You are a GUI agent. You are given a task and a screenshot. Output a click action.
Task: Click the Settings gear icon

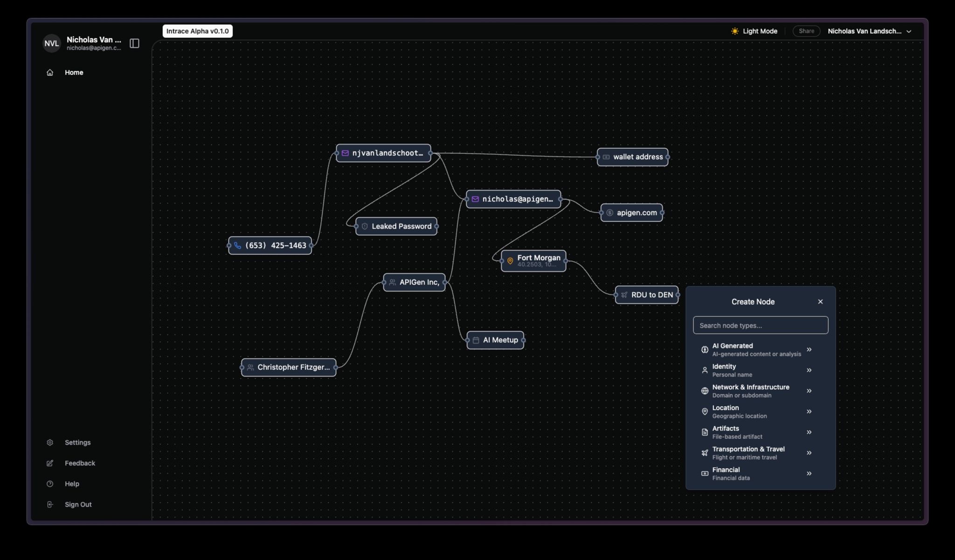coord(50,442)
